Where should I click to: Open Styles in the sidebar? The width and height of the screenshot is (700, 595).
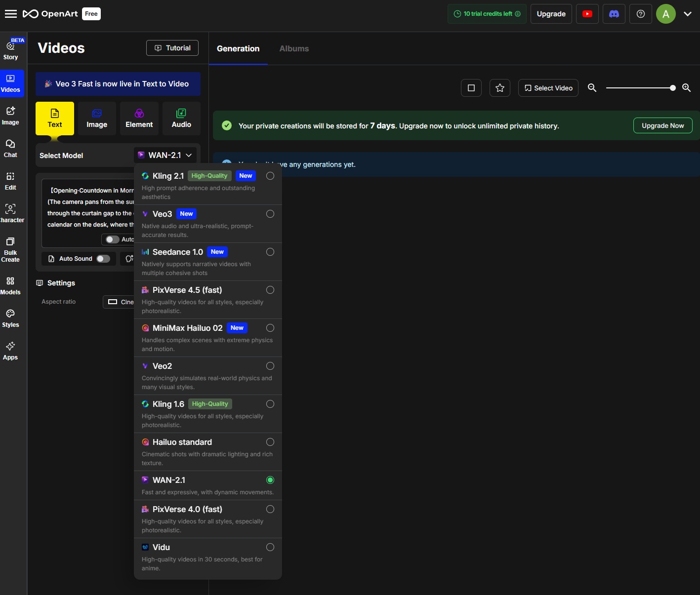[x=10, y=318]
